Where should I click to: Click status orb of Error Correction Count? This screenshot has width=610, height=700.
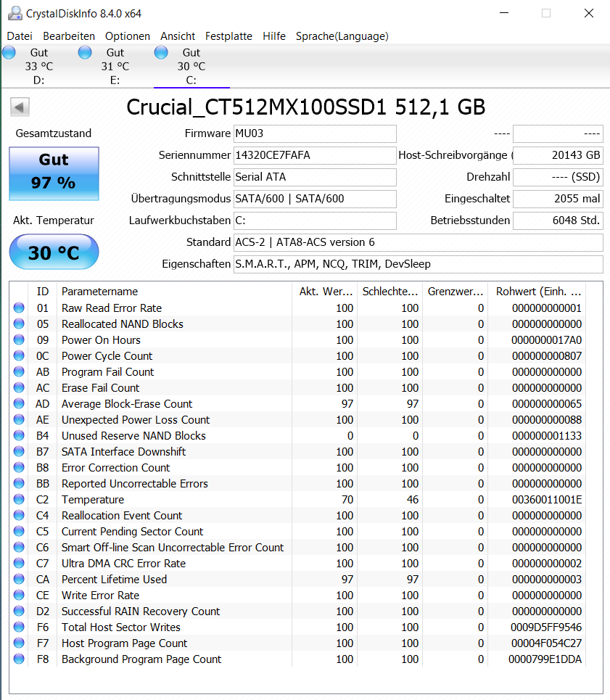(19, 467)
